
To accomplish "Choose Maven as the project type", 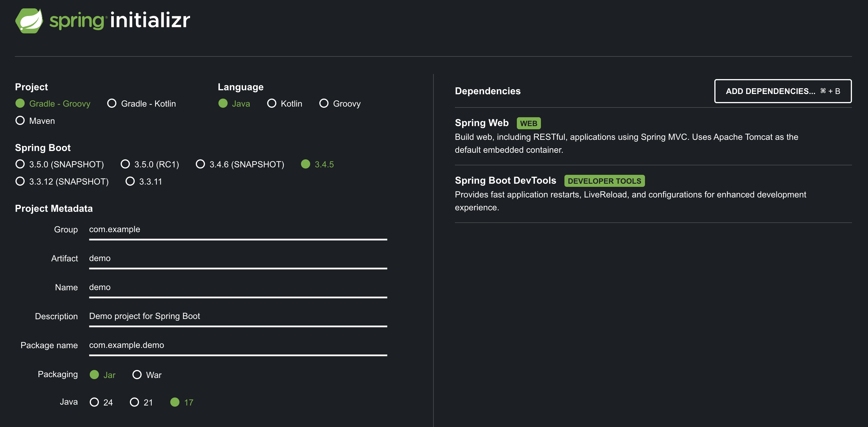I will pos(35,121).
